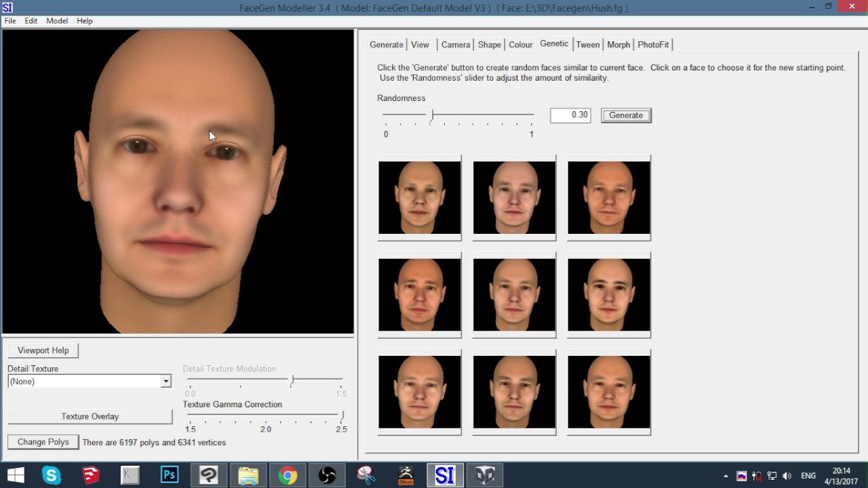Switch the ENG input language
The height and width of the screenshot is (488, 868).
click(808, 476)
